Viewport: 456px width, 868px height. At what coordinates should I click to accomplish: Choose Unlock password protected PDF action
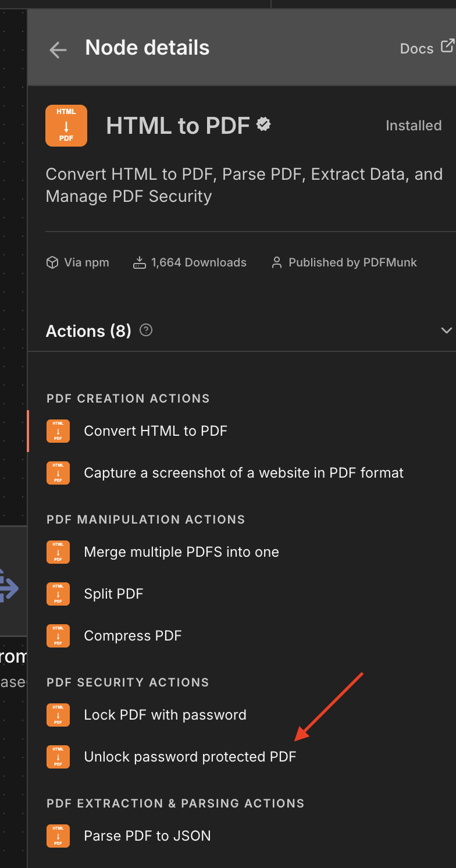pyautogui.click(x=190, y=757)
